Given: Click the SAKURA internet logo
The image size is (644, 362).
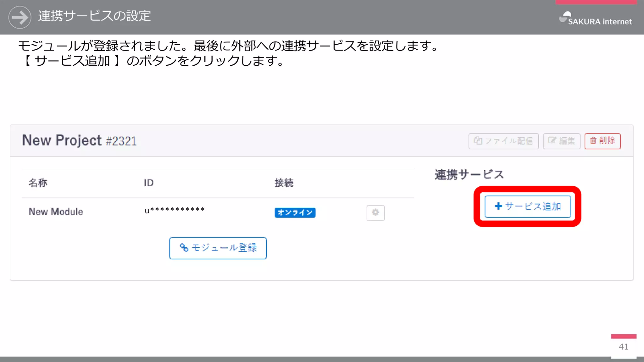Looking at the screenshot, I should pyautogui.click(x=595, y=19).
